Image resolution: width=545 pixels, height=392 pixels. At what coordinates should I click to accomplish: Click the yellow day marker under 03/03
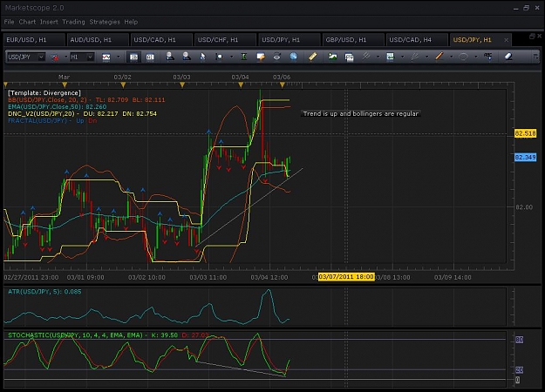click(x=181, y=84)
